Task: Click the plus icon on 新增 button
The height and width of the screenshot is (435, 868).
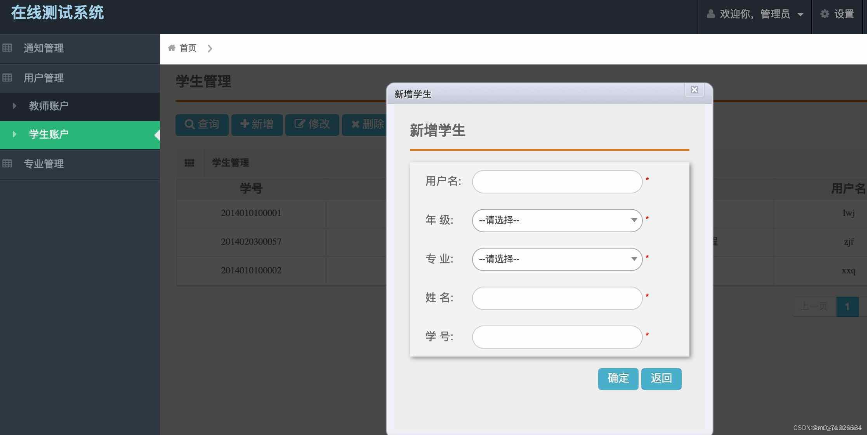Action: 245,124
